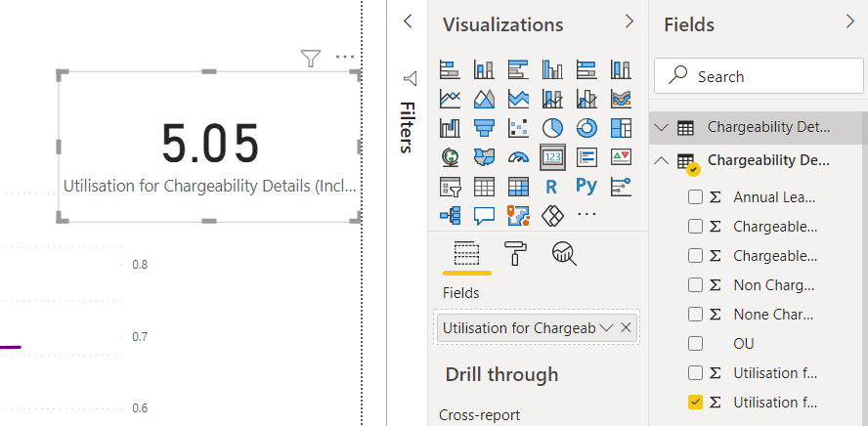Screen dimensions: 868x426
Task: Select the 100% stacked bar chart visual
Action: (586, 69)
